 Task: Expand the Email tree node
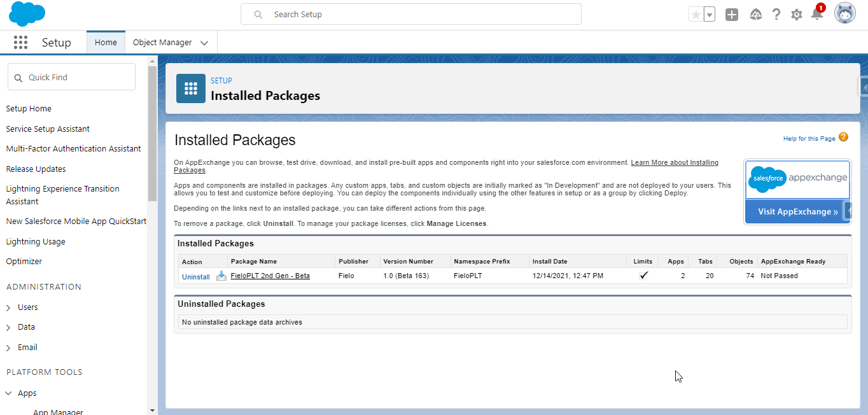tap(8, 348)
